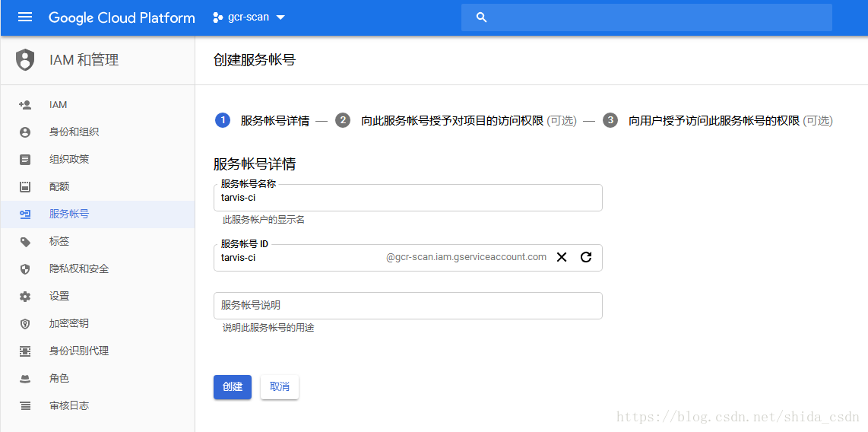Click the 配额 quota icon

(x=25, y=186)
